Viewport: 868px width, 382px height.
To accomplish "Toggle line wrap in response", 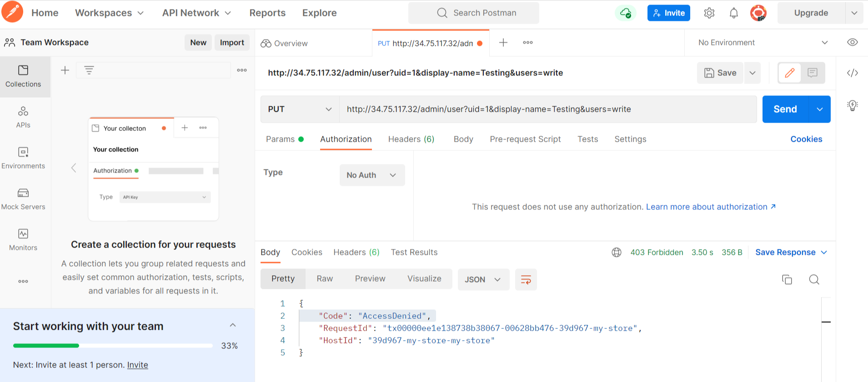I will (526, 279).
